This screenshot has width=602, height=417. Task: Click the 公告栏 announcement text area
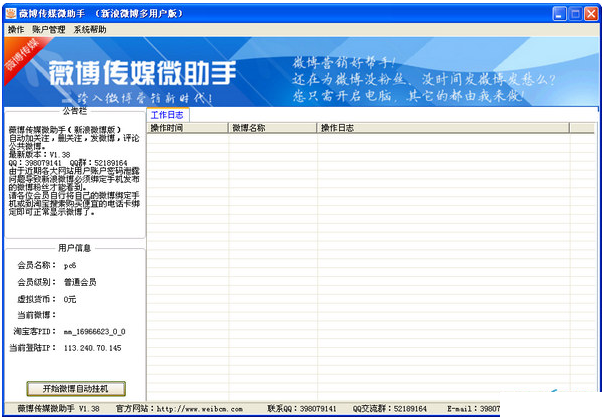pos(73,175)
